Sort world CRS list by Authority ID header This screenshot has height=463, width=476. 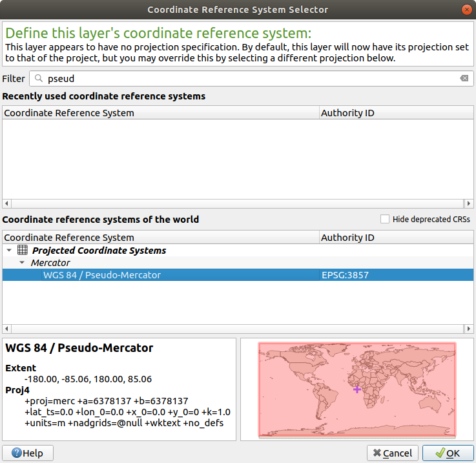[x=396, y=238]
